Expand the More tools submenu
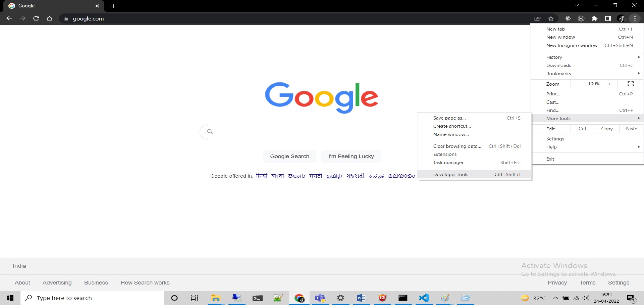Viewport: 644px width, 305px height. (x=587, y=118)
